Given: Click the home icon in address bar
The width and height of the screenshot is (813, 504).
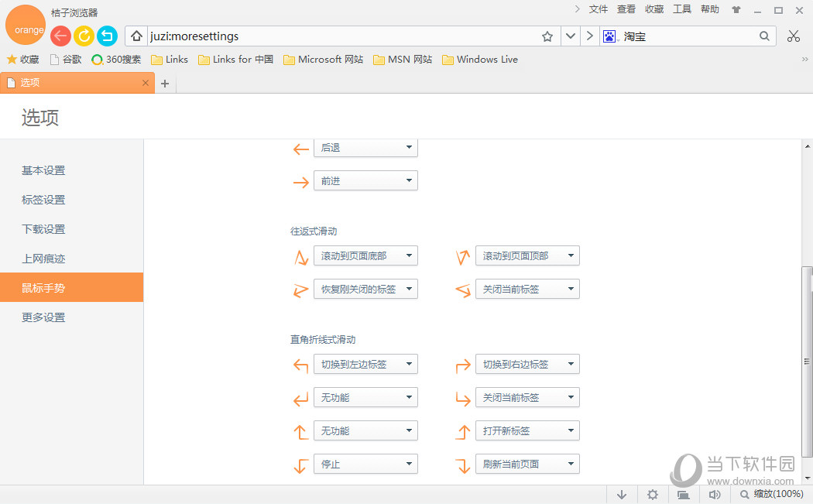Looking at the screenshot, I should (136, 36).
